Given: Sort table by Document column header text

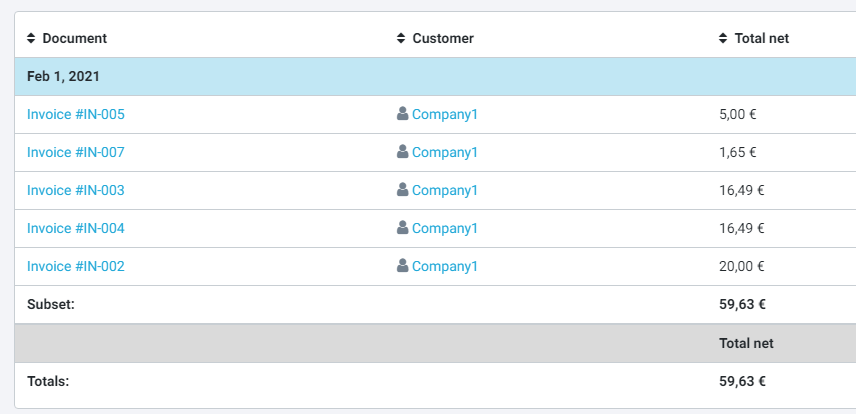Looking at the screenshot, I should pos(75,39).
